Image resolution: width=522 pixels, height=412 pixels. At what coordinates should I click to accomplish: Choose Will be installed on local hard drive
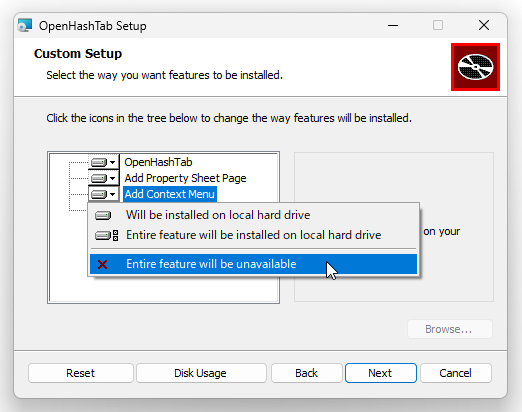tap(253, 215)
